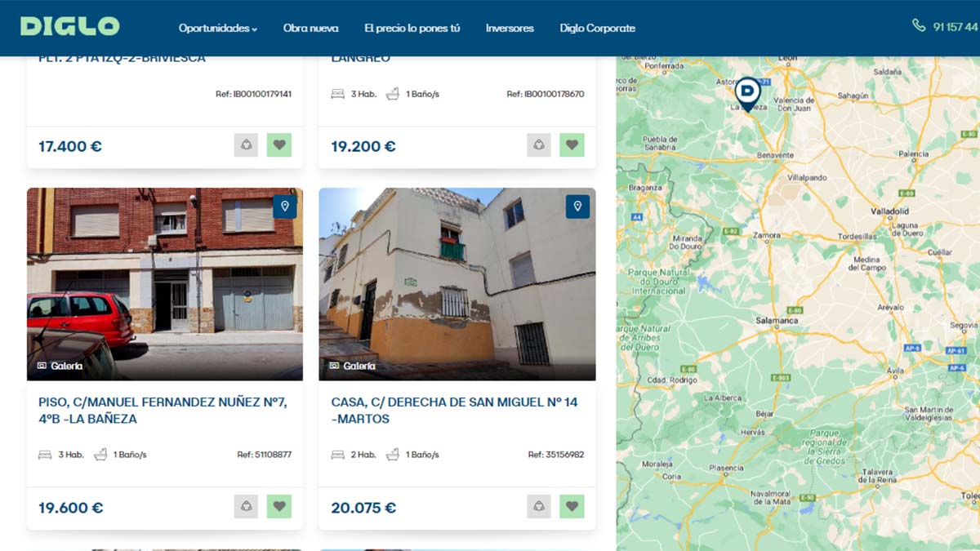Click the phone icon in the header
This screenshot has width=980, height=551.
919,26
